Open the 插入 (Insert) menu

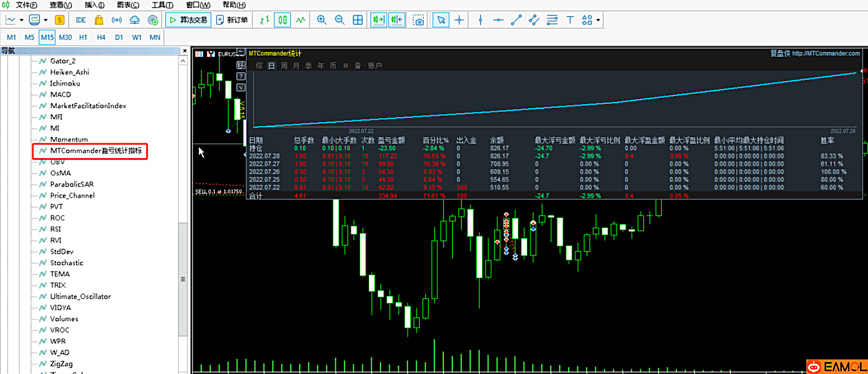tap(94, 5)
